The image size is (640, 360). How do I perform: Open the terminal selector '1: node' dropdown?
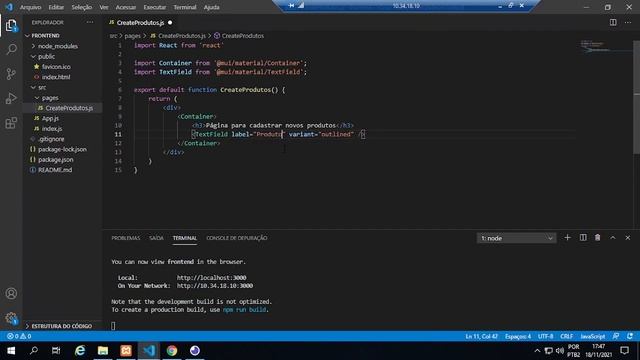click(516, 238)
